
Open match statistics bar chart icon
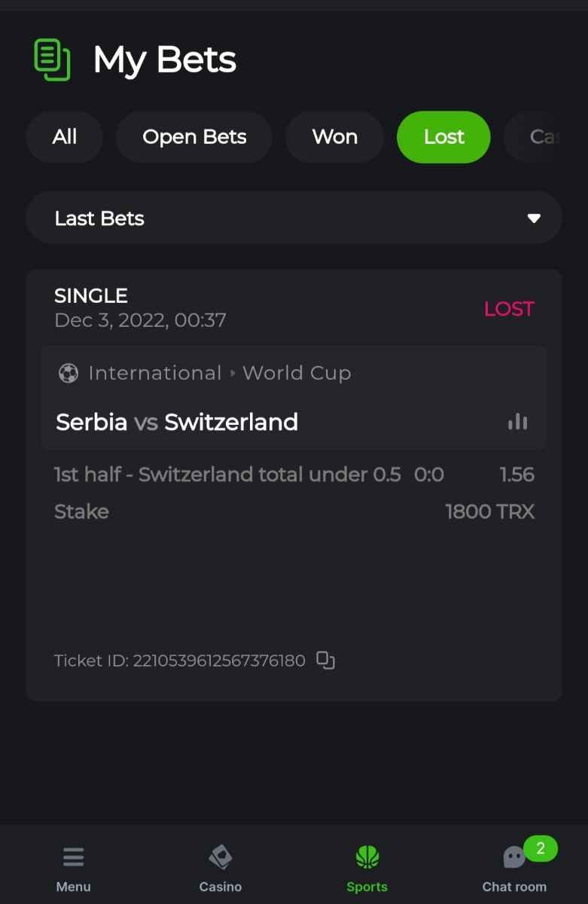[518, 422]
